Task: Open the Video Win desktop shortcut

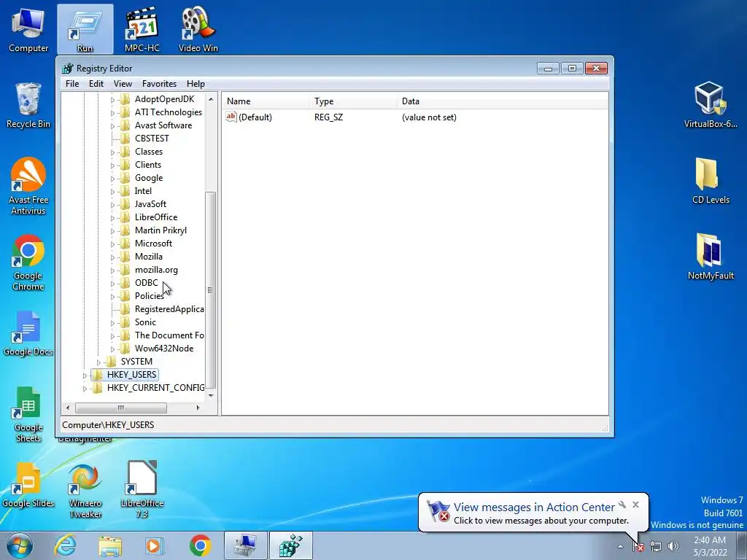Action: click(198, 29)
